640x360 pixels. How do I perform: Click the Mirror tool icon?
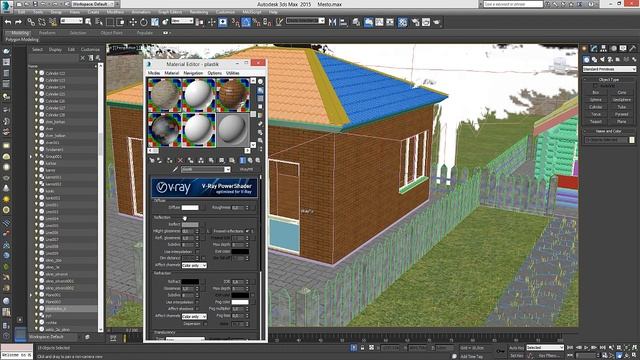tap(333, 22)
